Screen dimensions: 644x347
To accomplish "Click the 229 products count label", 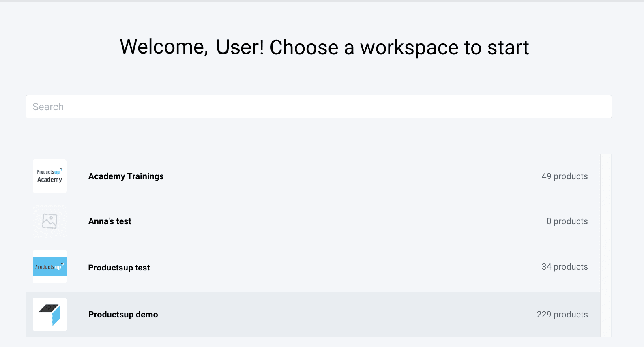I will coord(562,315).
